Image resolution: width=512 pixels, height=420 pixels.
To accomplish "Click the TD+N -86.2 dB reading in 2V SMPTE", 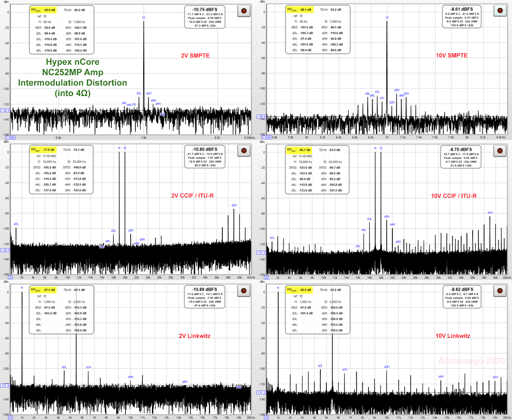I will coord(74,10).
